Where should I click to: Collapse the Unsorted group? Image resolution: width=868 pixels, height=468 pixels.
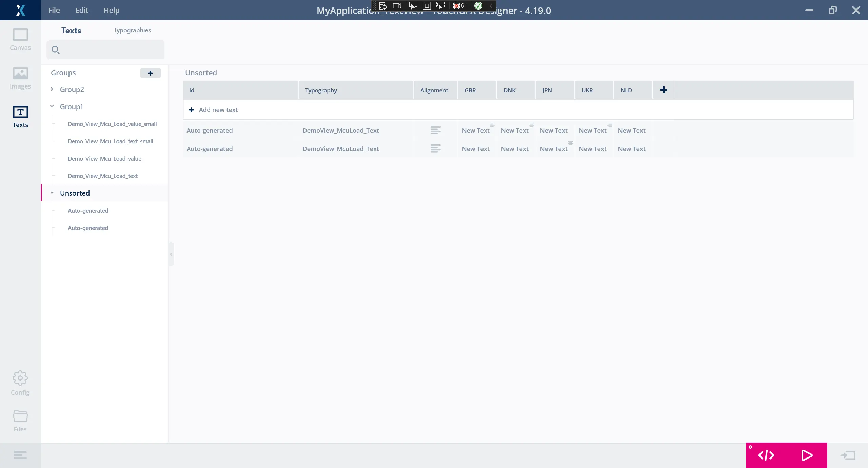(x=52, y=193)
